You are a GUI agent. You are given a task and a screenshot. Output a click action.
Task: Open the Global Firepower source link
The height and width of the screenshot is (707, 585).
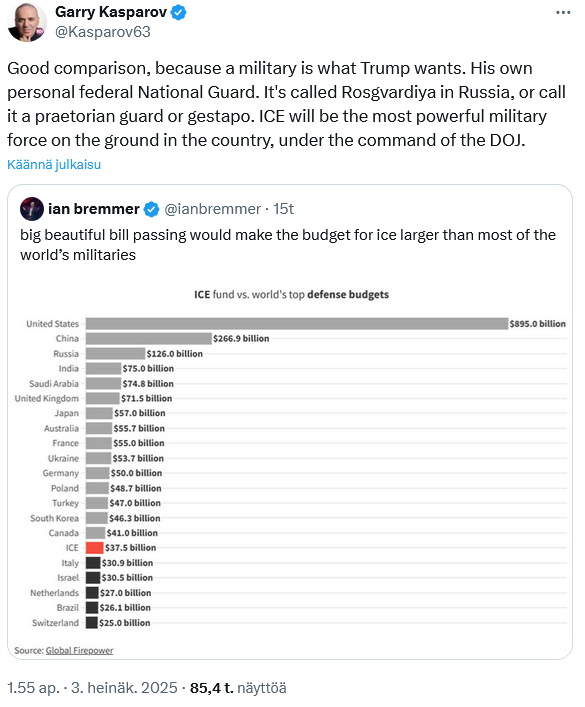[x=79, y=651]
